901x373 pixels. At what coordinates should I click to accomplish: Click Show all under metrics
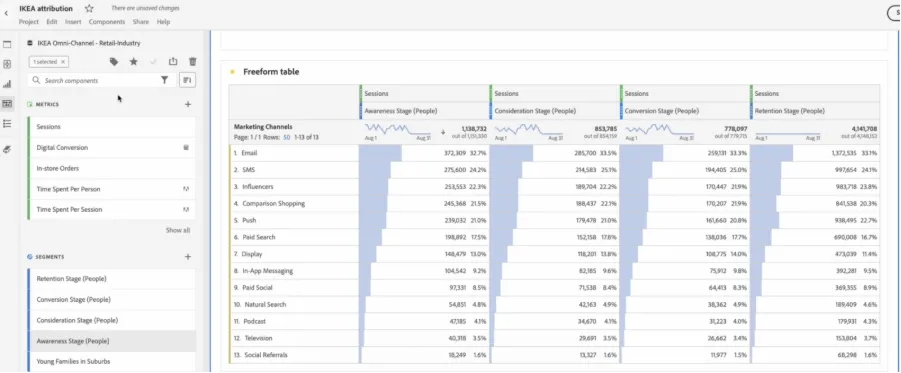178,230
